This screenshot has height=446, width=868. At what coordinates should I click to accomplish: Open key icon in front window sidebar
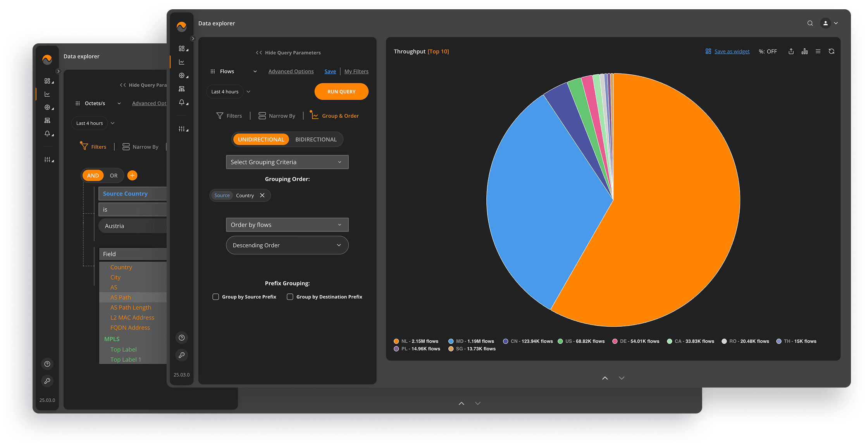(182, 355)
